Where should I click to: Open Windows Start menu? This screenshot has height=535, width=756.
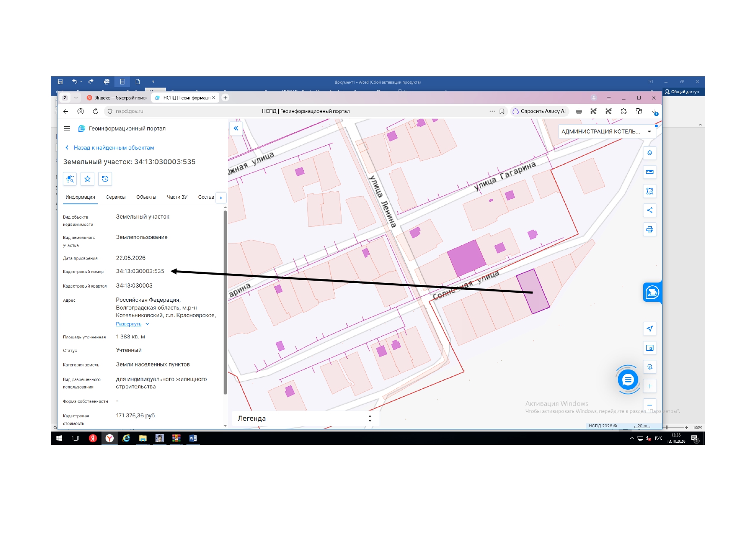[59, 438]
